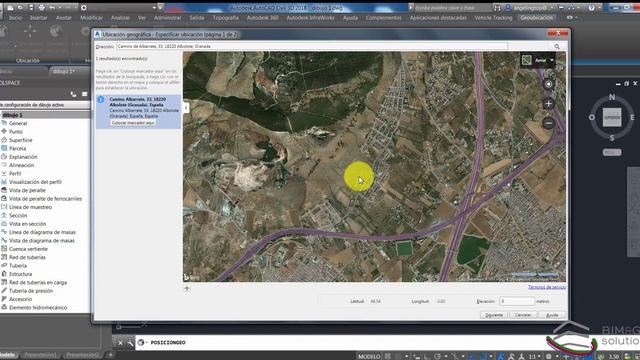Click the N direction on the ViewCube compass

pos(611,97)
